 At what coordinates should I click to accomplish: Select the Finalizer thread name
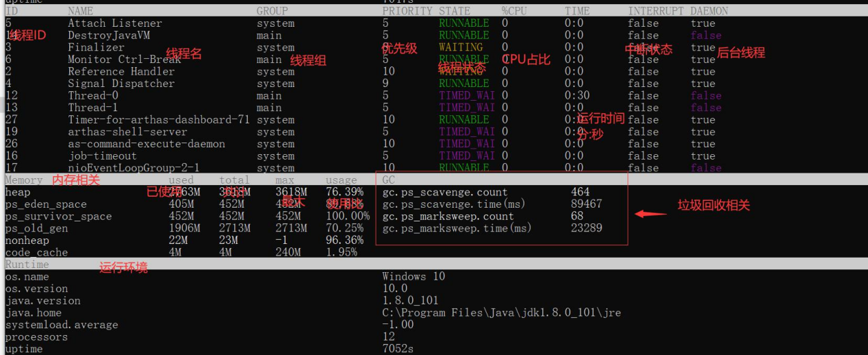tap(96, 47)
